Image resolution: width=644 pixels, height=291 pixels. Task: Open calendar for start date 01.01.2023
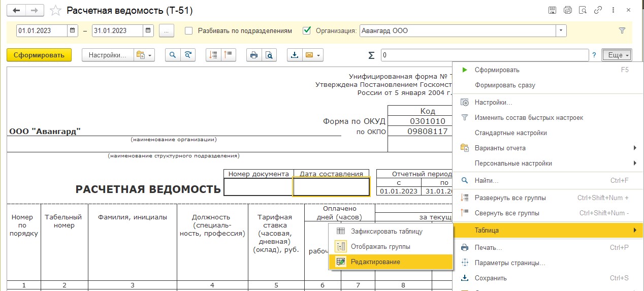(73, 30)
